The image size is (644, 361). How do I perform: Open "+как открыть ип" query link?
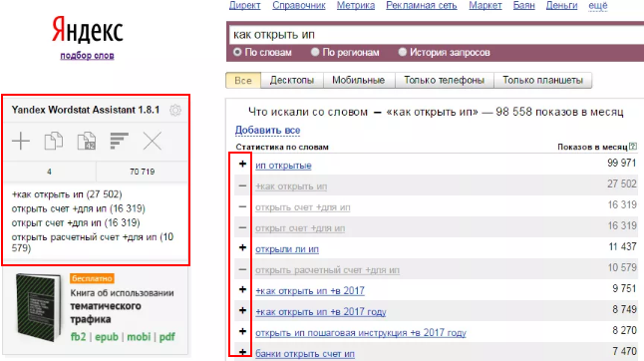(x=291, y=186)
